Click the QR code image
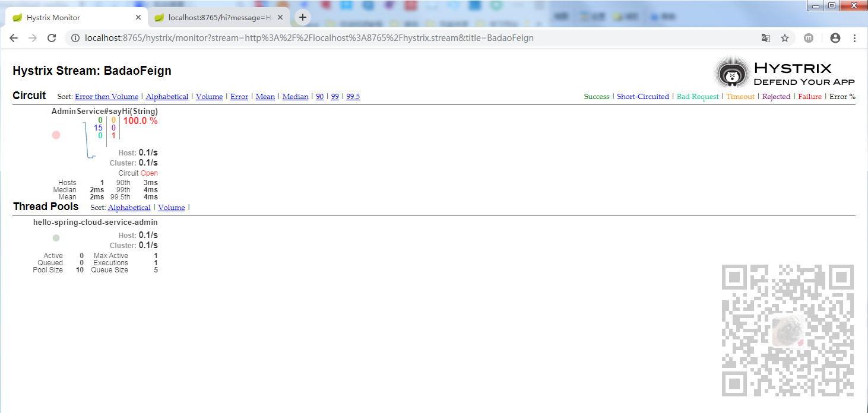This screenshot has height=413, width=868. pyautogui.click(x=788, y=331)
